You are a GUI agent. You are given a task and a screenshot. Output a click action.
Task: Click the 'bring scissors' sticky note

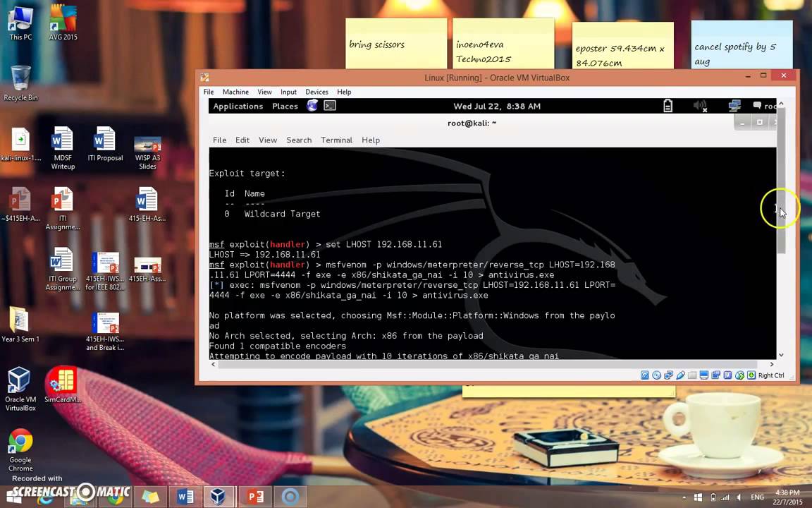pos(396,44)
